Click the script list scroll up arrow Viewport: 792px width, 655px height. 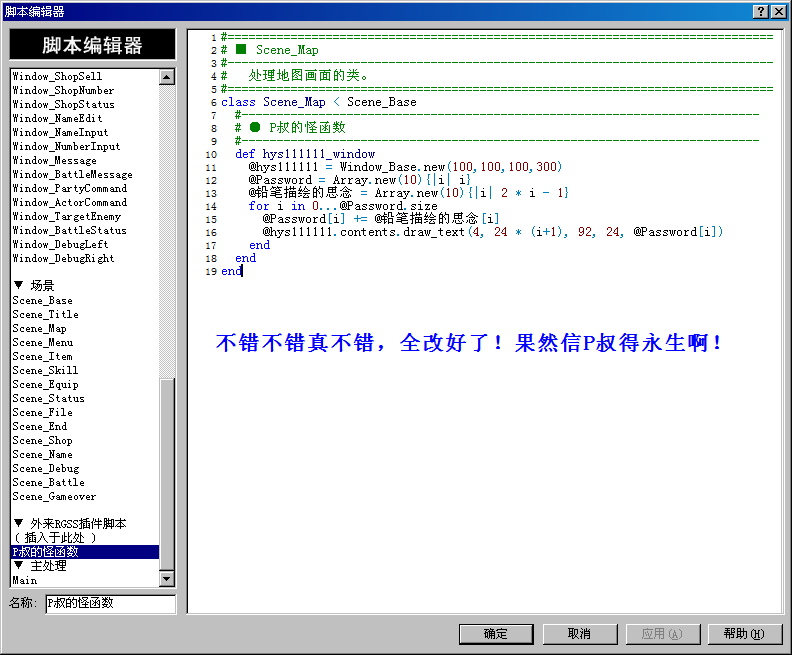[x=167, y=77]
